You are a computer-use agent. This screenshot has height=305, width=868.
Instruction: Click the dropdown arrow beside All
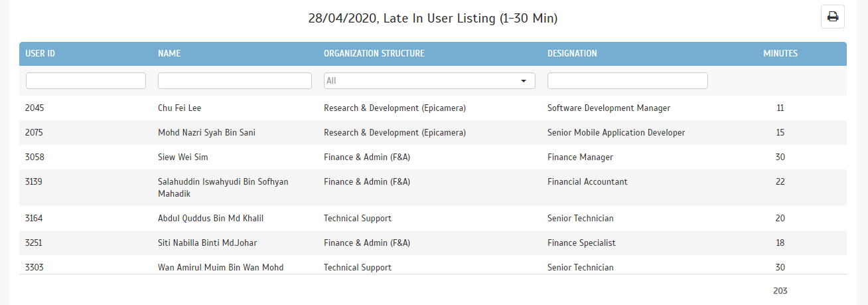click(x=524, y=80)
